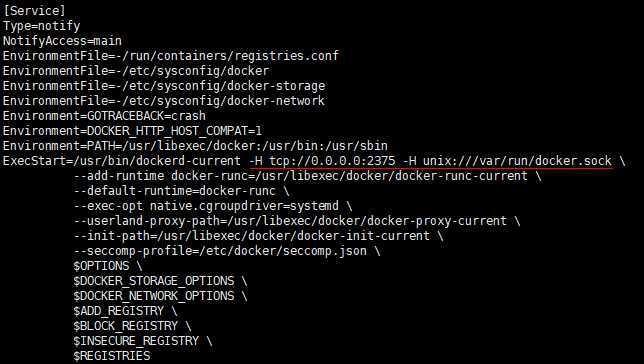Click the registries.conf EnvironmentFile line
The height and width of the screenshot is (364, 644).
click(x=171, y=56)
